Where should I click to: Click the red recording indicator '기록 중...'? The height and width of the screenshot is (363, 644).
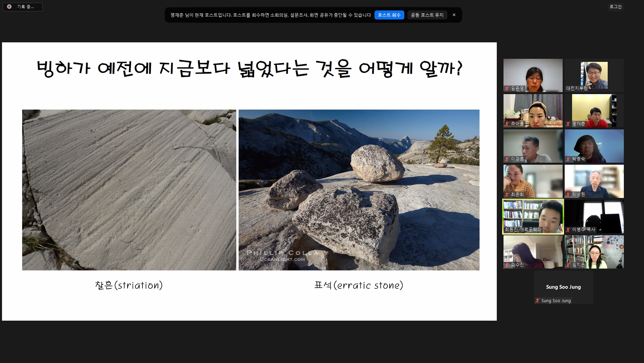[23, 7]
